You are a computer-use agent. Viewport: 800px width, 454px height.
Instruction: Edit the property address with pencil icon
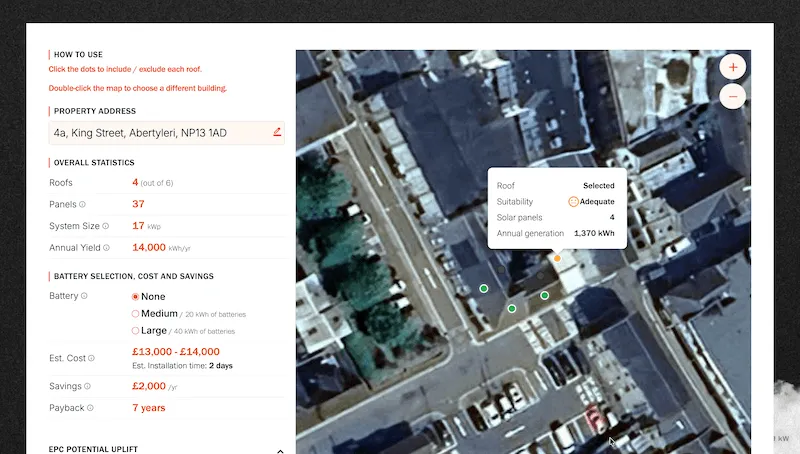point(277,132)
